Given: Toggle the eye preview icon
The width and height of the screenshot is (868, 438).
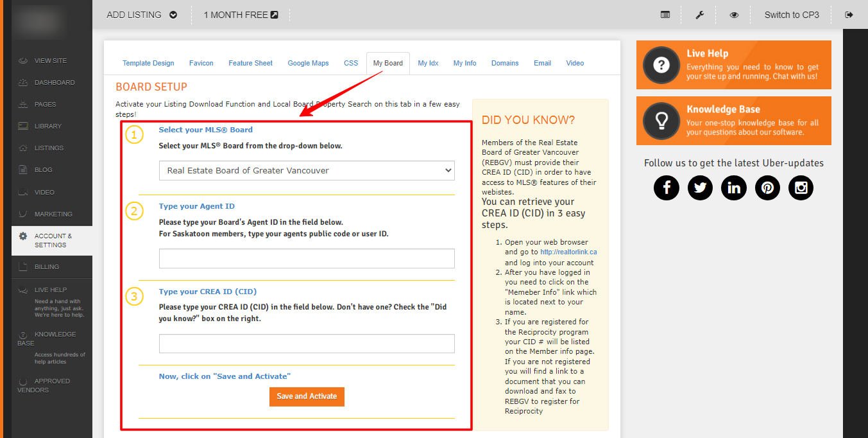Looking at the screenshot, I should pos(734,15).
